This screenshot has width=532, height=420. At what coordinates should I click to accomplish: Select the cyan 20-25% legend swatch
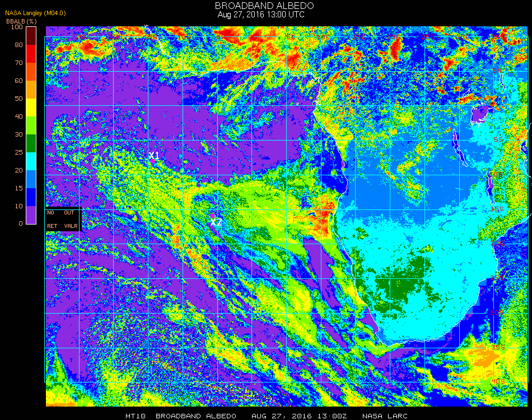point(31,161)
